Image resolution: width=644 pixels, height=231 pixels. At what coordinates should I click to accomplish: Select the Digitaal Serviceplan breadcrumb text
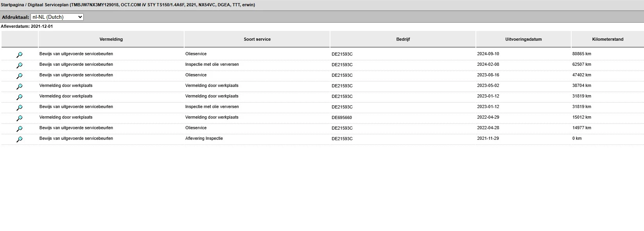coord(48,5)
